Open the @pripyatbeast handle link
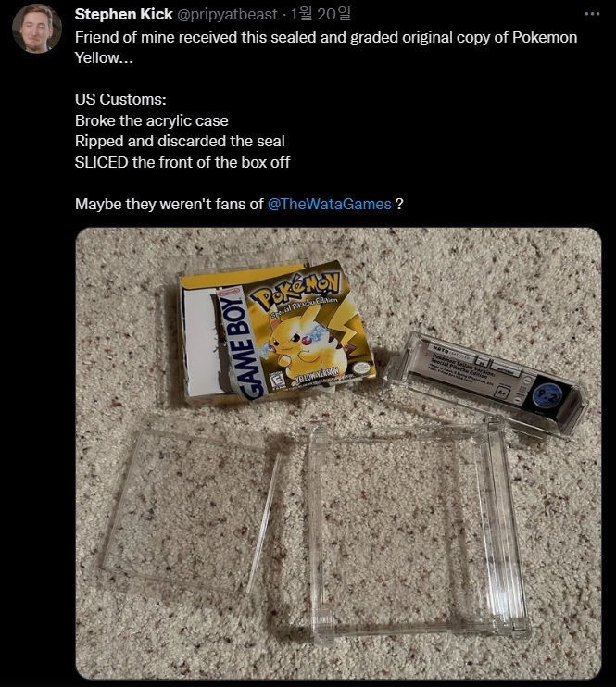Viewport: 616px width, 687px height. 227,15
